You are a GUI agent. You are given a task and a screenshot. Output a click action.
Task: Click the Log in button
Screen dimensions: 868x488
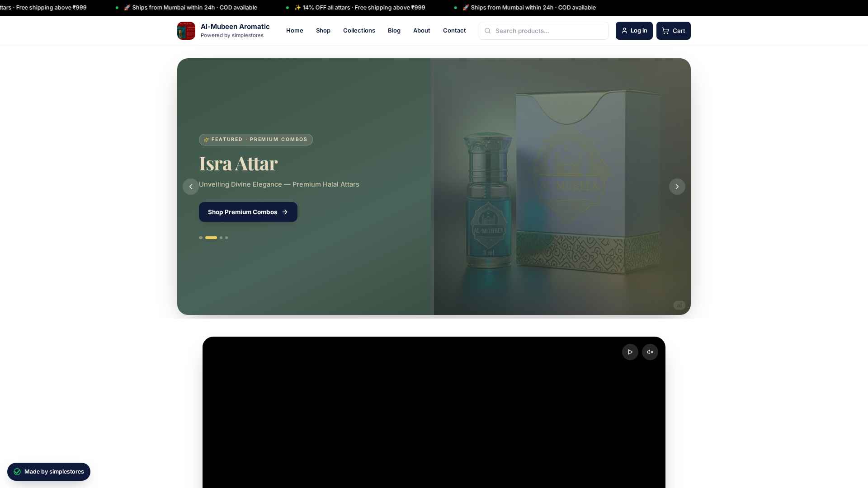point(634,31)
